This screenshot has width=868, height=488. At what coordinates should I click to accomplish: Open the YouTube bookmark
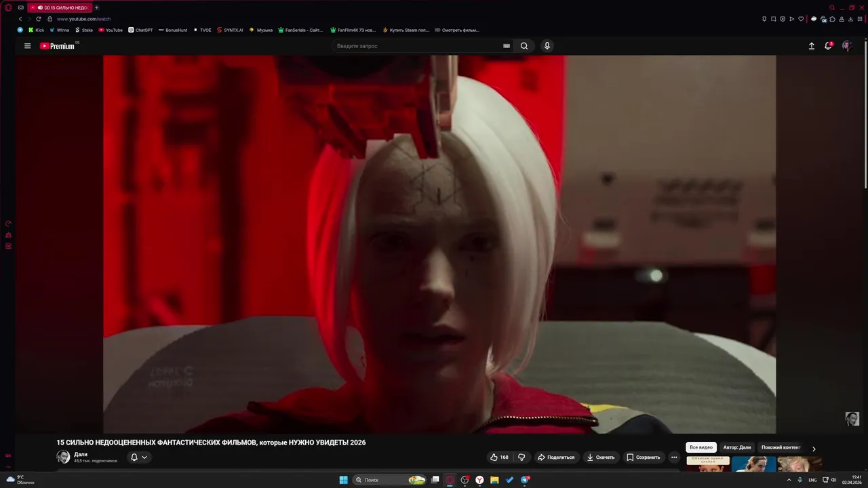pos(111,30)
